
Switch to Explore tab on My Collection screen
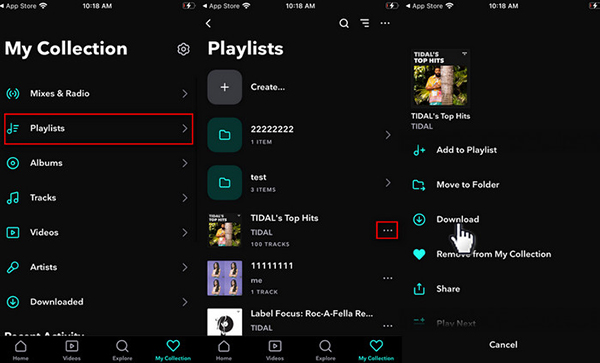click(122, 350)
